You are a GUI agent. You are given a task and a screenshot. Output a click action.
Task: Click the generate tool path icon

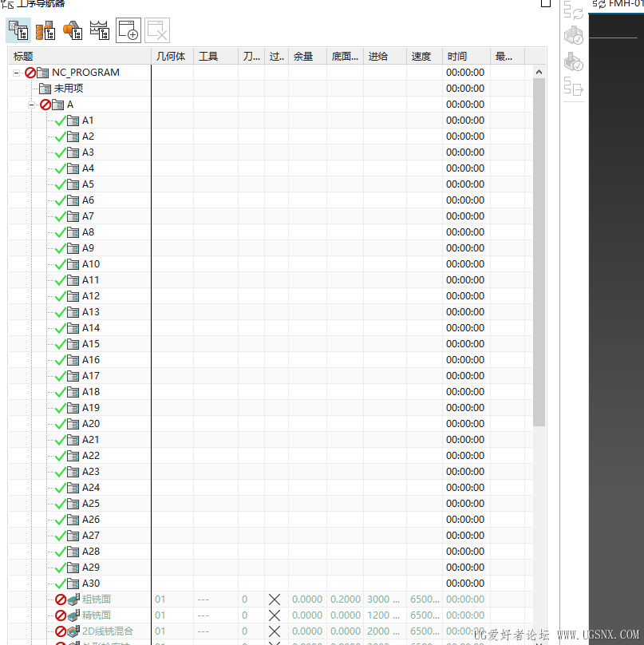coord(573,10)
